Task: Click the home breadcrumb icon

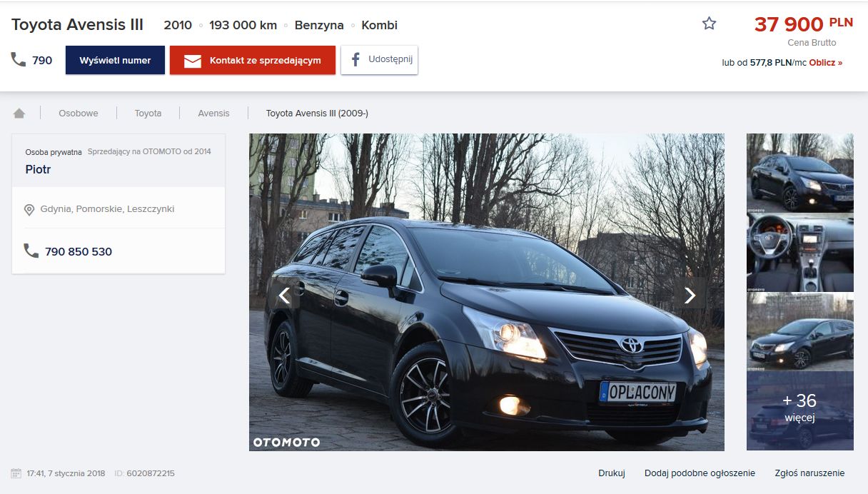Action: (19, 113)
